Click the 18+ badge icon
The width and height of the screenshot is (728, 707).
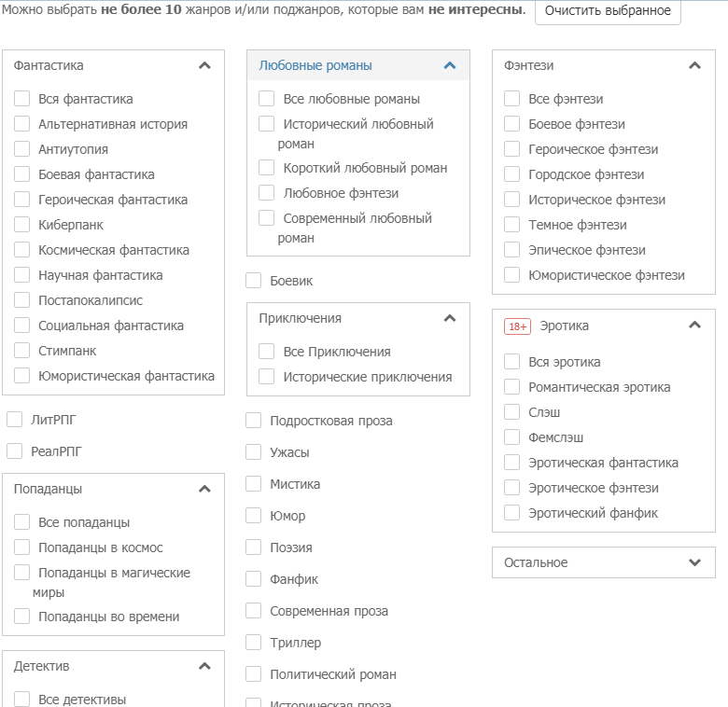[x=517, y=326]
